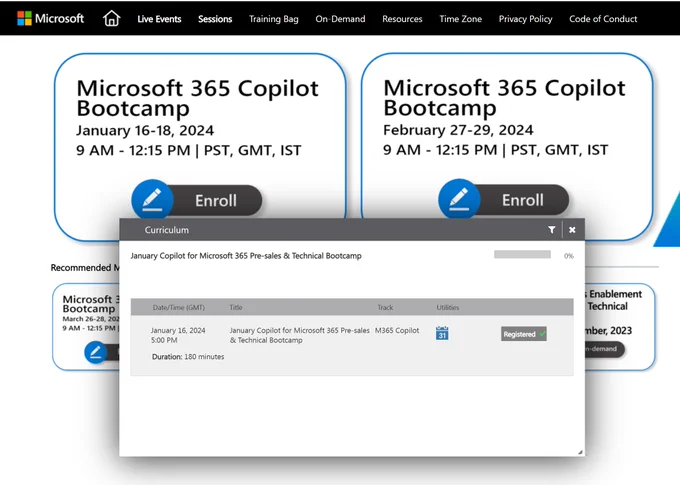
Task: Open the Live Events menu
Action: [x=159, y=19]
